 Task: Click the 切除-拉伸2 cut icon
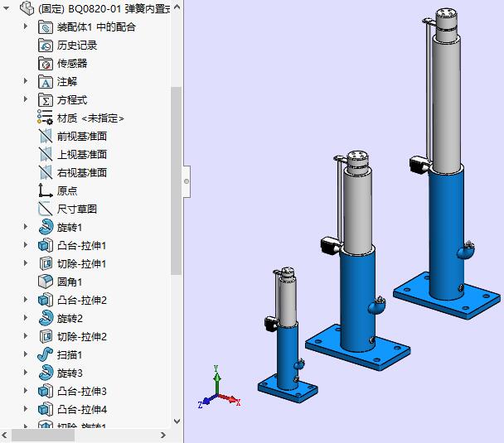(46, 336)
